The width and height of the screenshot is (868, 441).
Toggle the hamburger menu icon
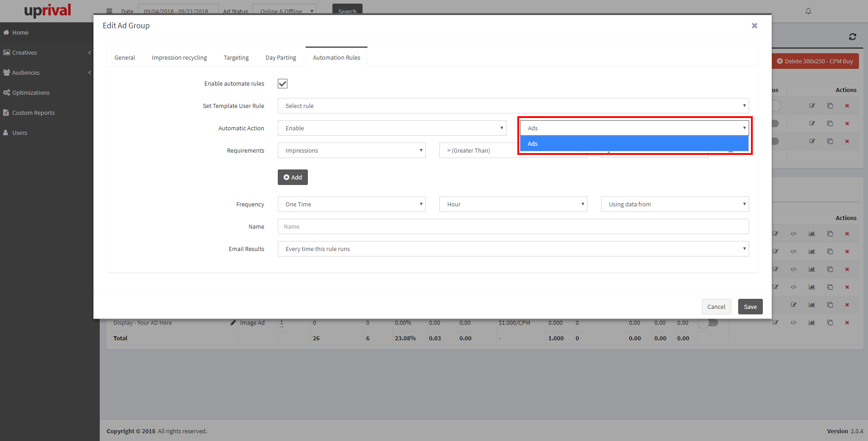[x=109, y=11]
